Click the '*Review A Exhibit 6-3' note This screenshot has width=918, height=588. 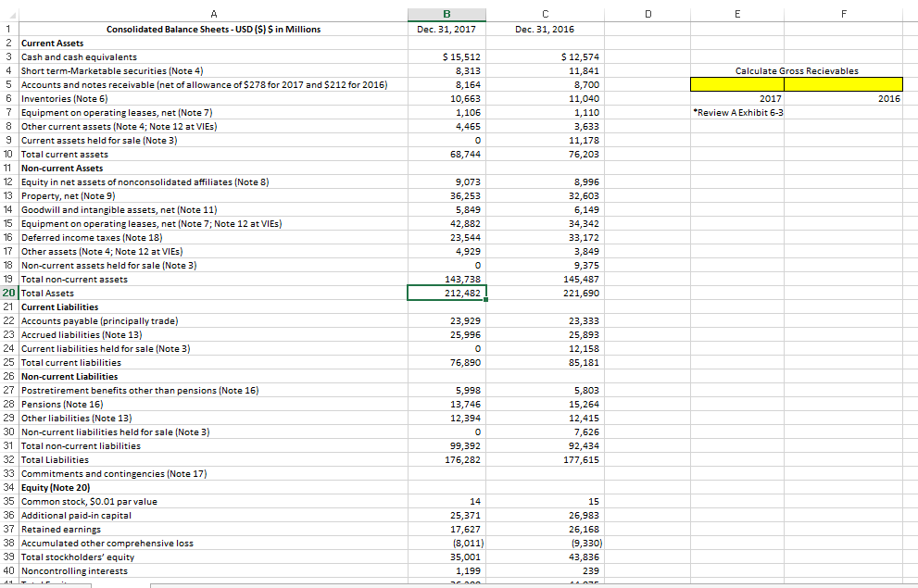[x=737, y=112]
